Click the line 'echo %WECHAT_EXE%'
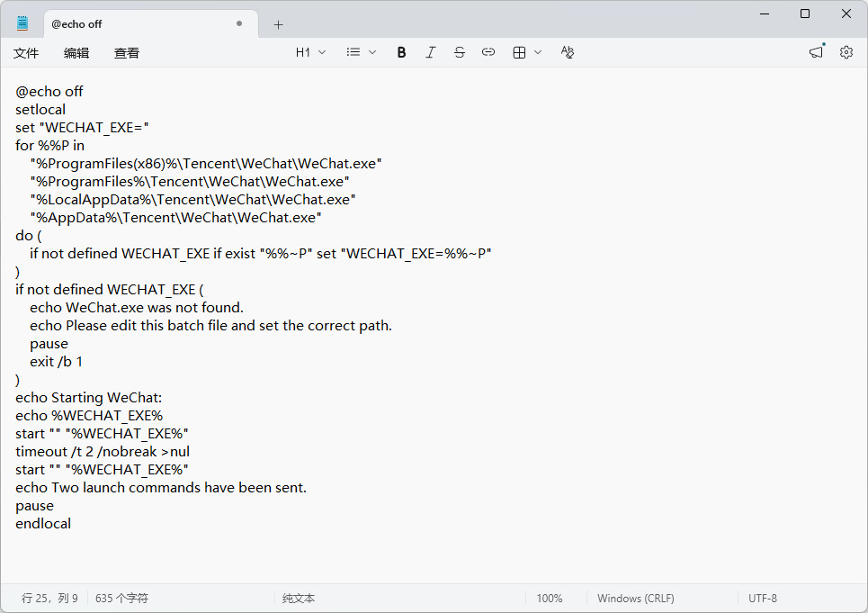The height and width of the screenshot is (613, 868). pos(89,416)
